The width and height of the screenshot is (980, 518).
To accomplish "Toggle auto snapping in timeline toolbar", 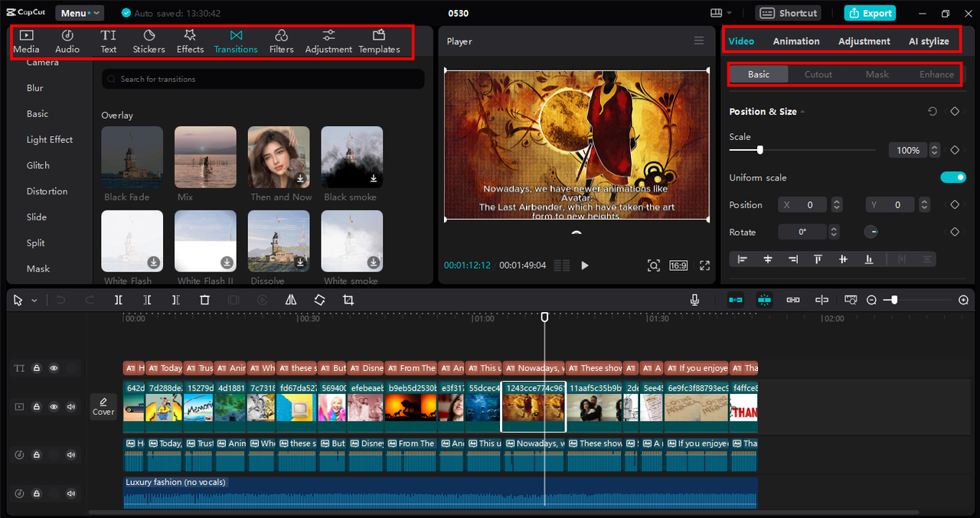I will [x=764, y=300].
